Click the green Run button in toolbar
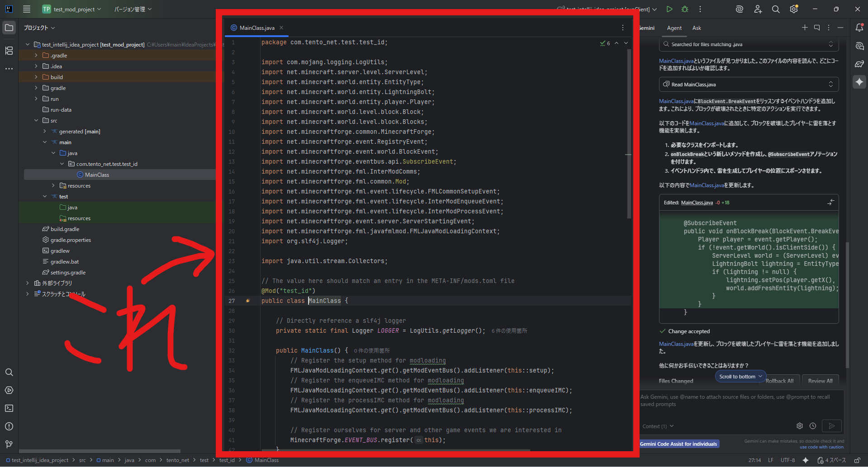Screen dimensions: 868x467 pyautogui.click(x=669, y=9)
